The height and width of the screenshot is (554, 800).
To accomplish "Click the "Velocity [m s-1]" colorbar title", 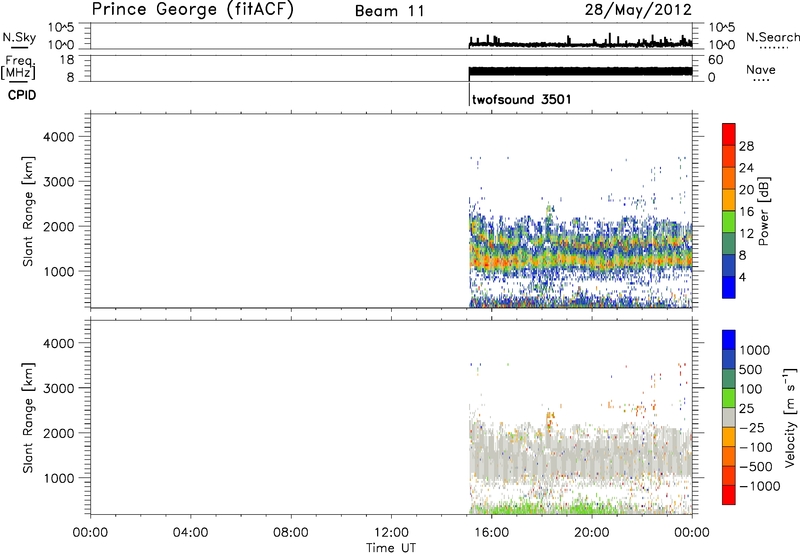I will click(x=790, y=417).
